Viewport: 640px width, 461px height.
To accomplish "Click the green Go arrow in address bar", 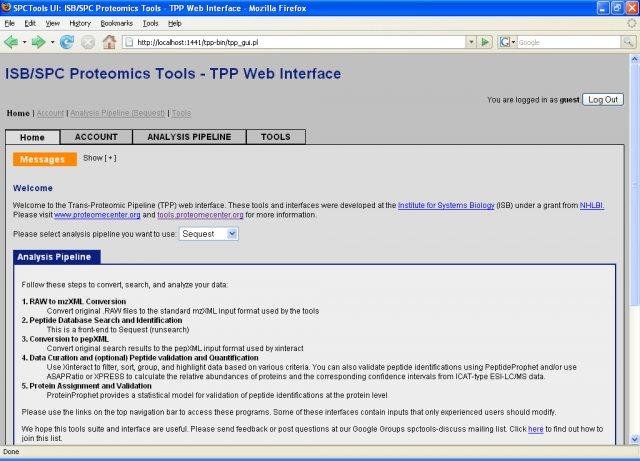I will tap(485, 42).
